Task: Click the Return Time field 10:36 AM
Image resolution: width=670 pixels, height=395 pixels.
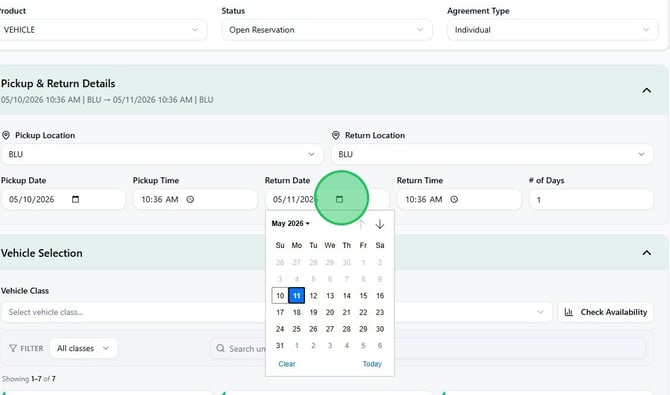Action: pos(459,199)
